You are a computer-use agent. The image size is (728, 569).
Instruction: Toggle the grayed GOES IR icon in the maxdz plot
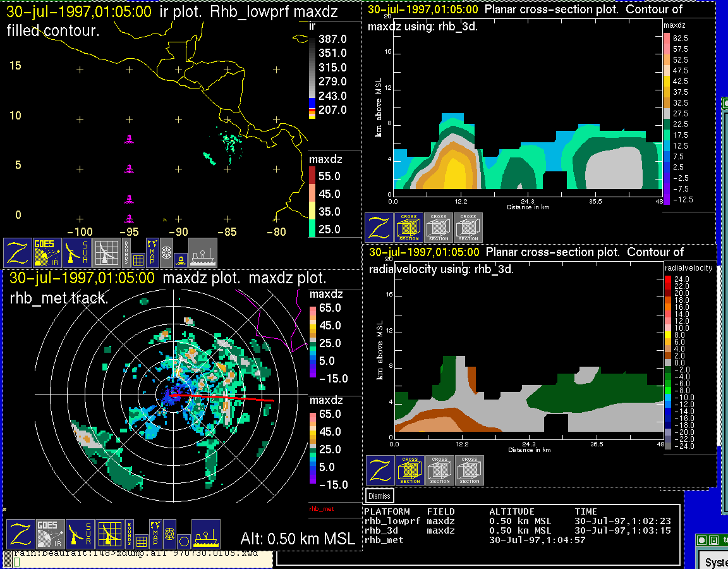[x=50, y=534]
